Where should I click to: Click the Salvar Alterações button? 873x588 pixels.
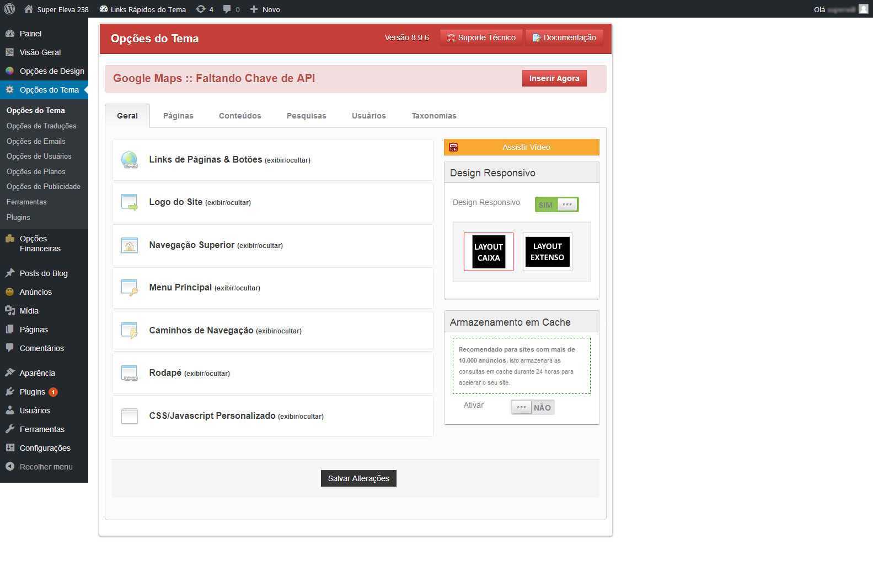pos(358,478)
